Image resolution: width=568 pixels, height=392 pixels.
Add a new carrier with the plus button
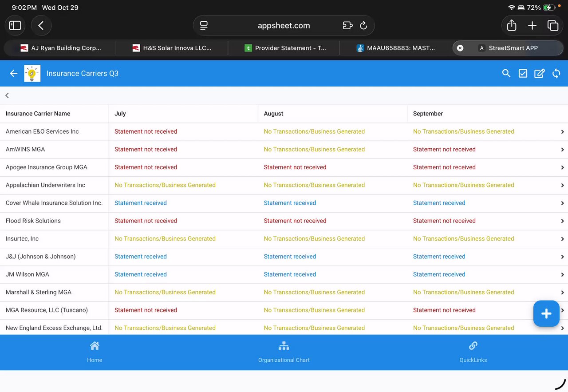(x=546, y=313)
